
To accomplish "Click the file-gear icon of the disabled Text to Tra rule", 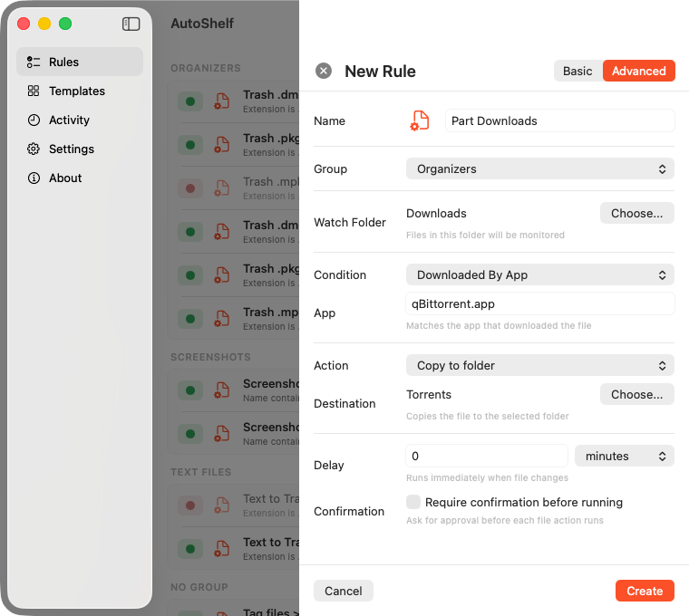I will (222, 505).
